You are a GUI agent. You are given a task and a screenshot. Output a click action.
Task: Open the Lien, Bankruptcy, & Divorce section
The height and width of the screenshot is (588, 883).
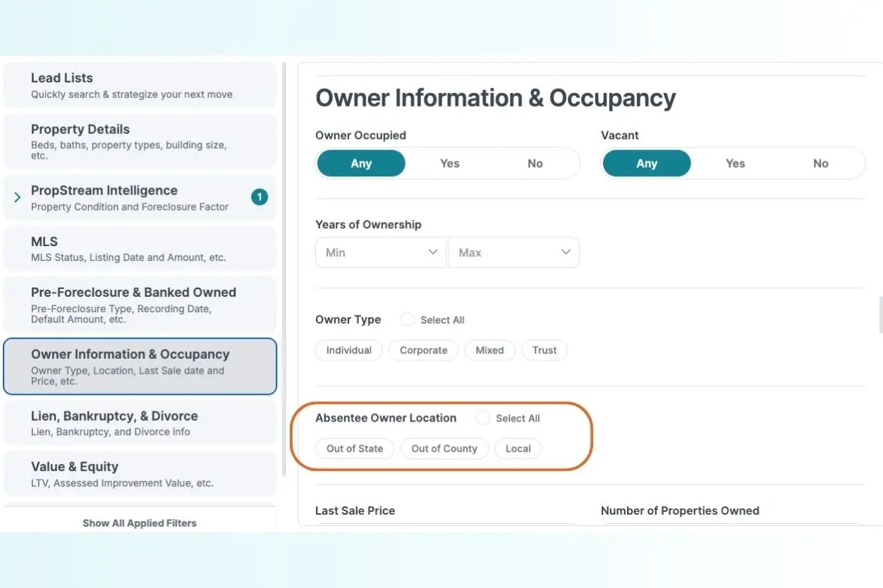click(x=140, y=422)
